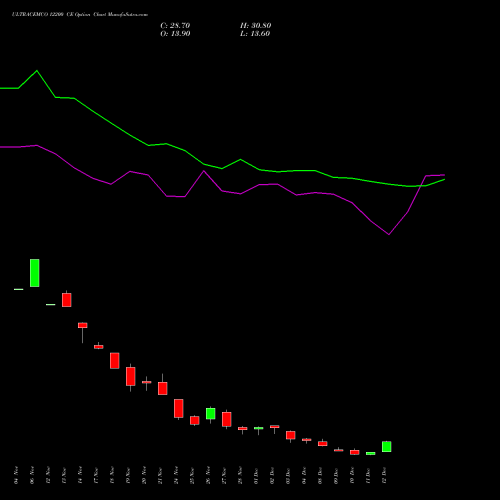This screenshot has width=500, height=500.
Task: Click the green candle on 26 Nov
Action: tap(211, 413)
